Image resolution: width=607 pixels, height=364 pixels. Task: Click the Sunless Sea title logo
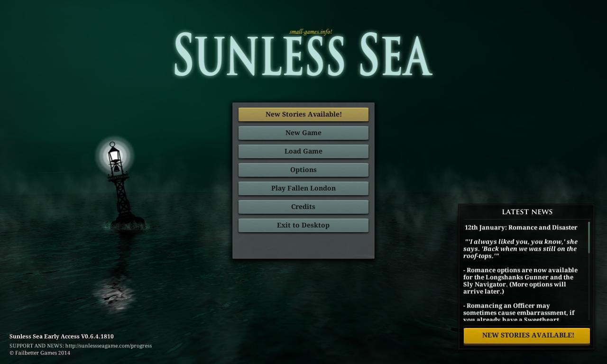click(x=303, y=54)
